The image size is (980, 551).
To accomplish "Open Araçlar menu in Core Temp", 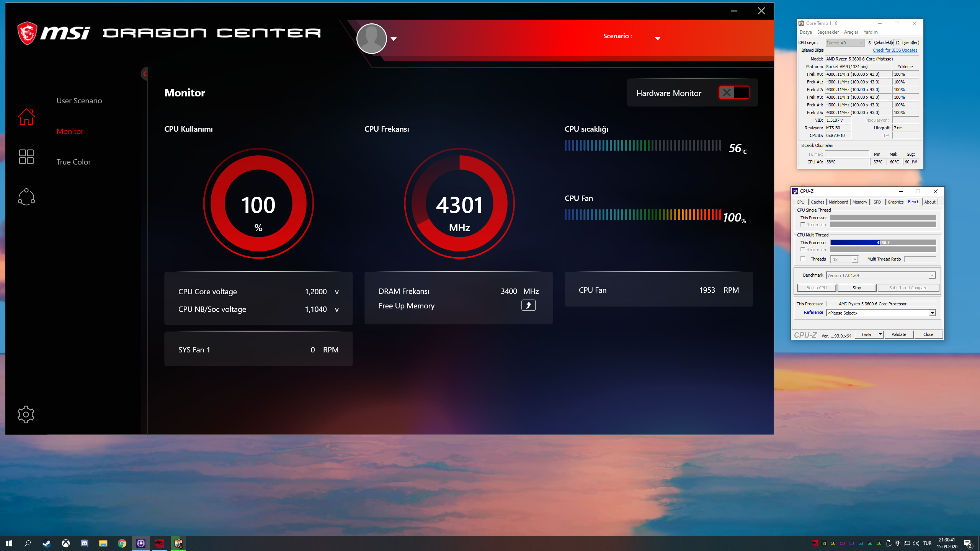I will [851, 32].
